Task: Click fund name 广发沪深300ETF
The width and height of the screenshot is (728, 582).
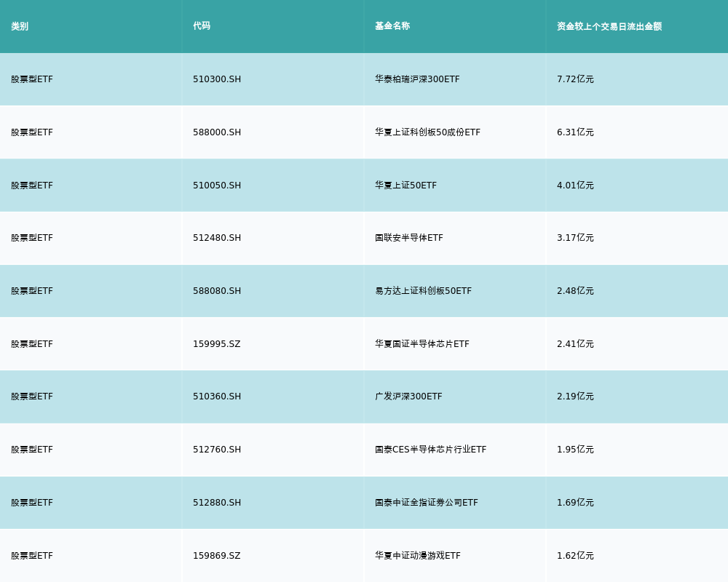Action: [x=408, y=396]
